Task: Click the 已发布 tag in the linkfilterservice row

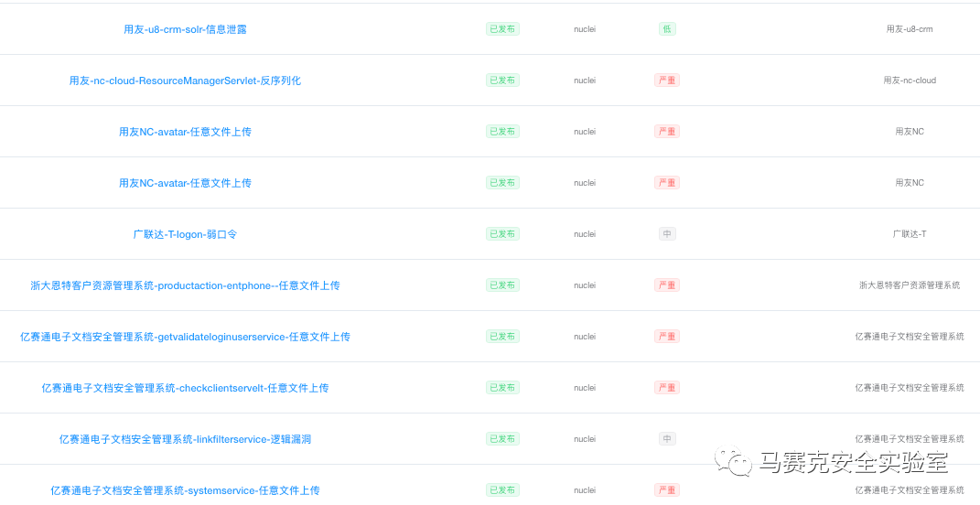Action: pos(502,439)
